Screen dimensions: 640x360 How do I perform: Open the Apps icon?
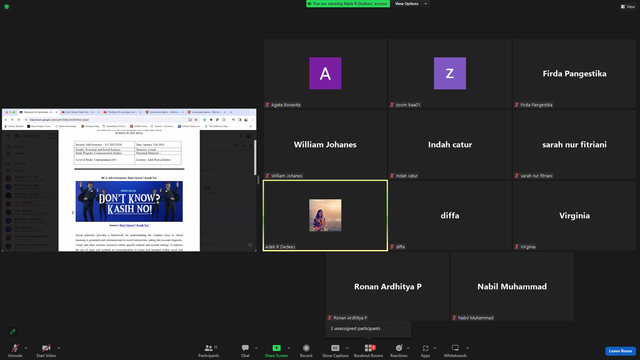[425, 348]
